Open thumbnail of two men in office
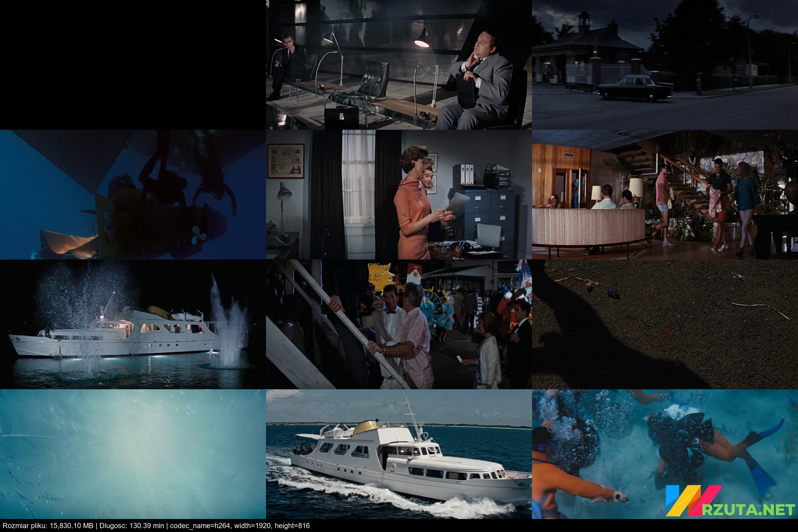798x532 pixels. tap(399, 64)
